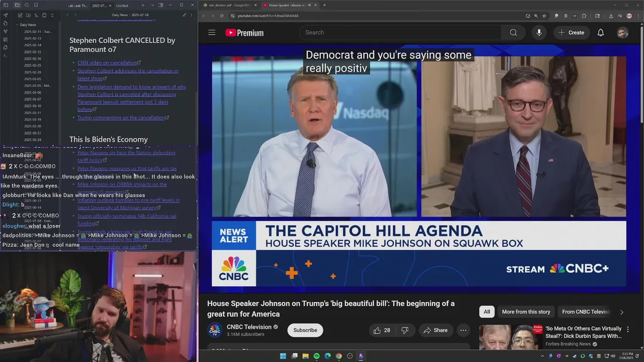Click the YouTube Create button
Screen dimensions: 644x362
pyautogui.click(x=572, y=32)
